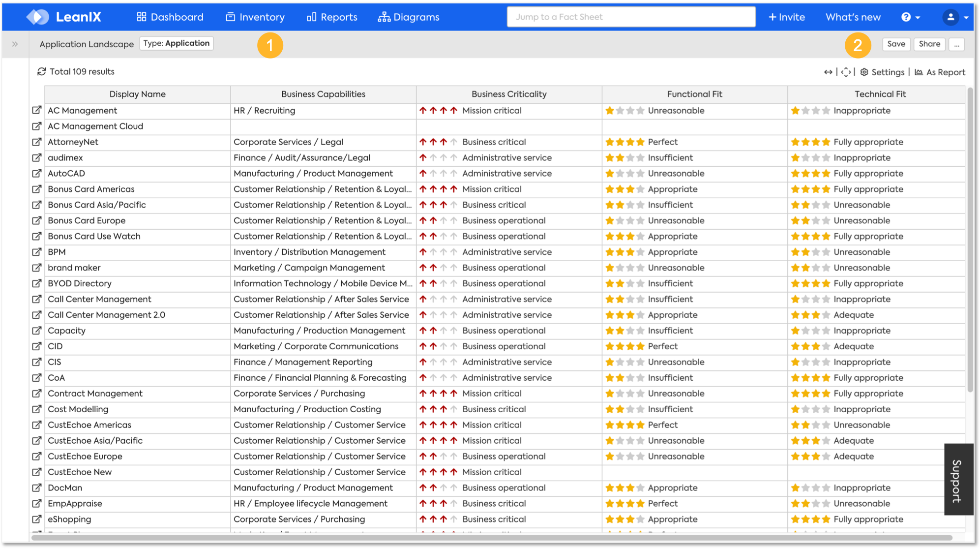Click the fit-width horizontal arrows icon

tap(828, 72)
